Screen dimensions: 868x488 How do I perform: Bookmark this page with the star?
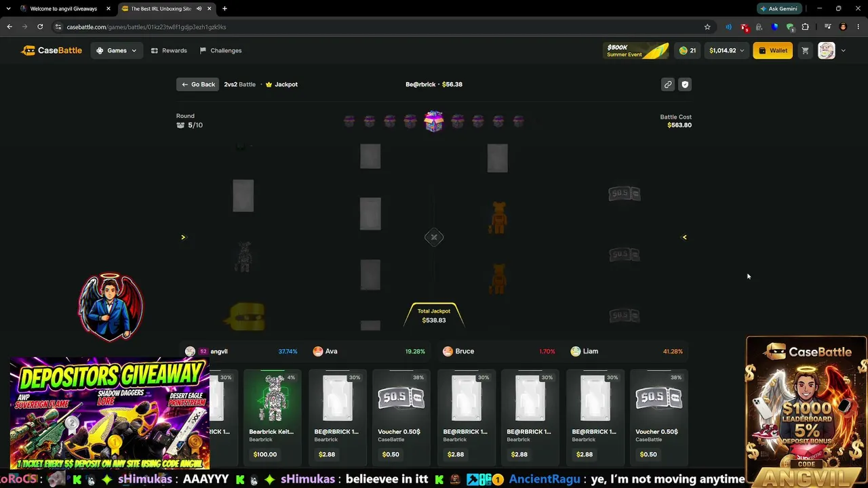(x=707, y=27)
